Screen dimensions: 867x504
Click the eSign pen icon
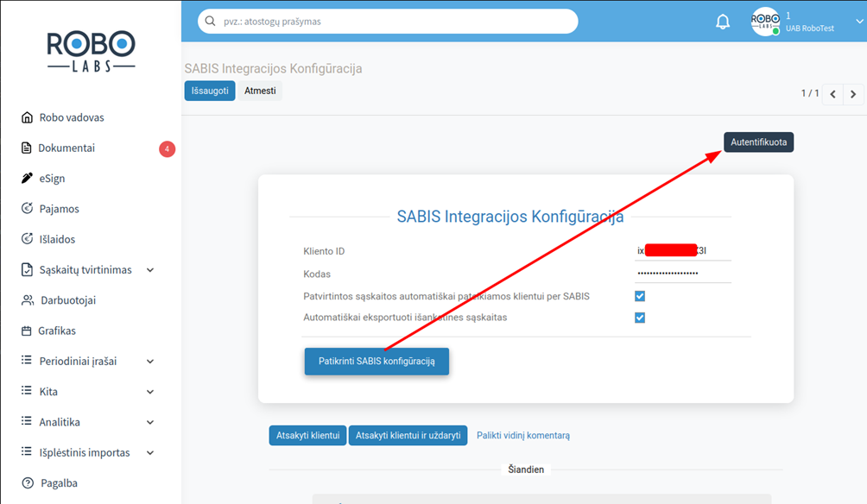point(27,178)
